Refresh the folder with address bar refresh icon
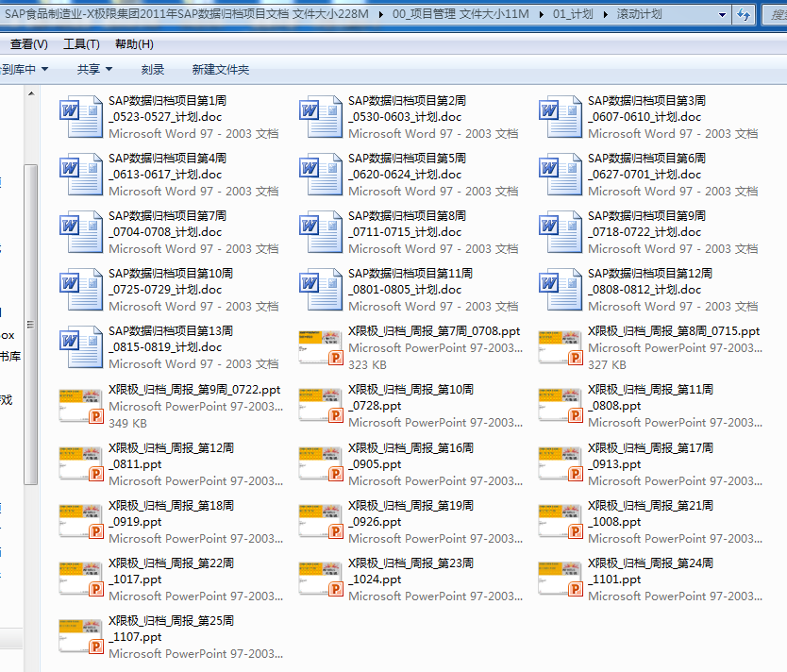 pyautogui.click(x=744, y=14)
